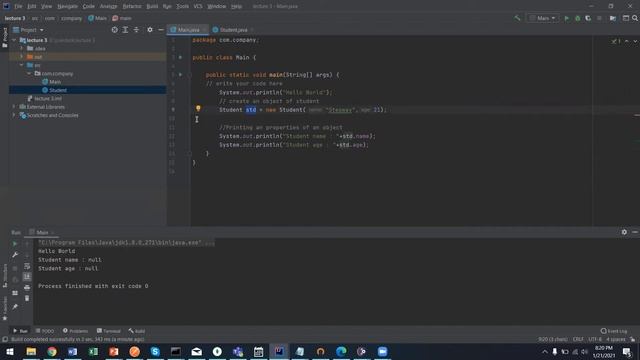Open the Run panel gear settings
The width and height of the screenshot is (640, 360).
point(624,232)
